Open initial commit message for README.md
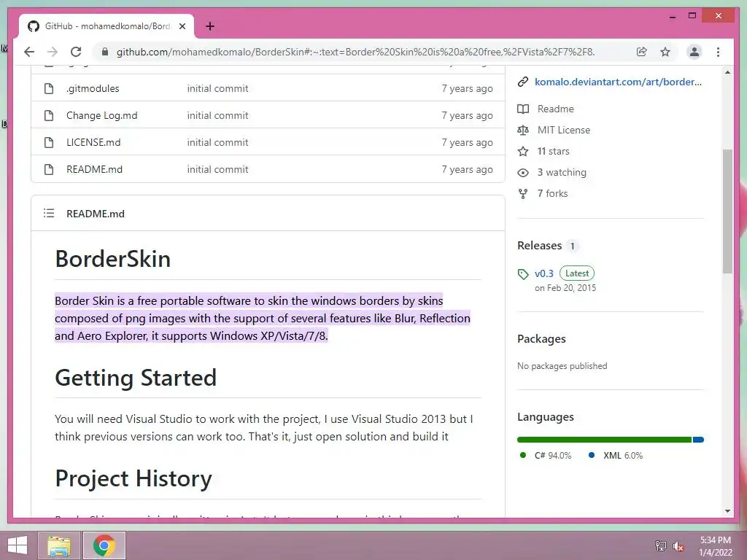The width and height of the screenshot is (747, 560). point(217,169)
